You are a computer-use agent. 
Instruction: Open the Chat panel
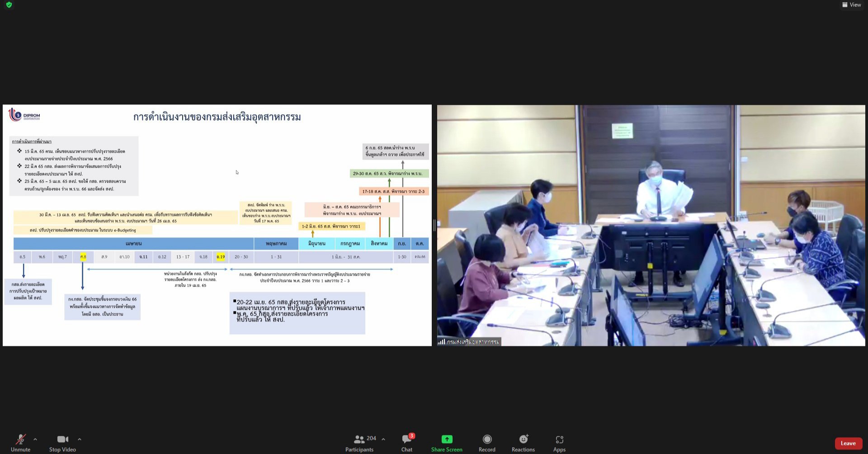[x=407, y=443]
